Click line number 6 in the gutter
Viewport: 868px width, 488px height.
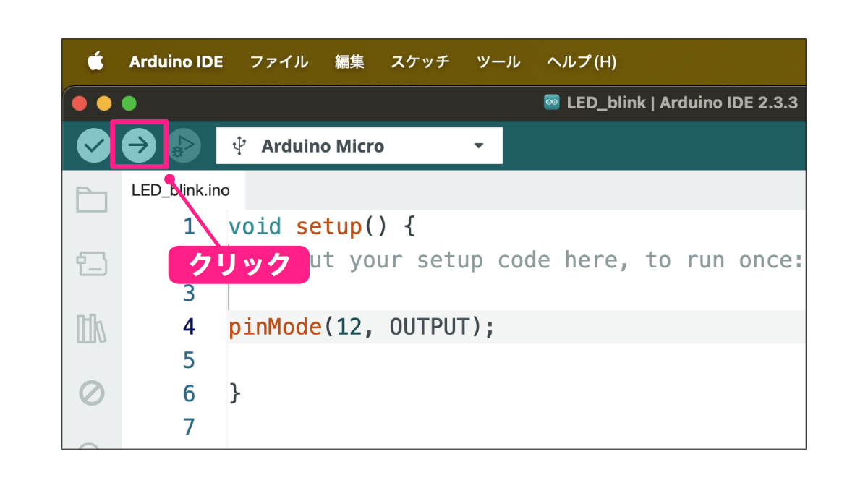click(x=189, y=394)
